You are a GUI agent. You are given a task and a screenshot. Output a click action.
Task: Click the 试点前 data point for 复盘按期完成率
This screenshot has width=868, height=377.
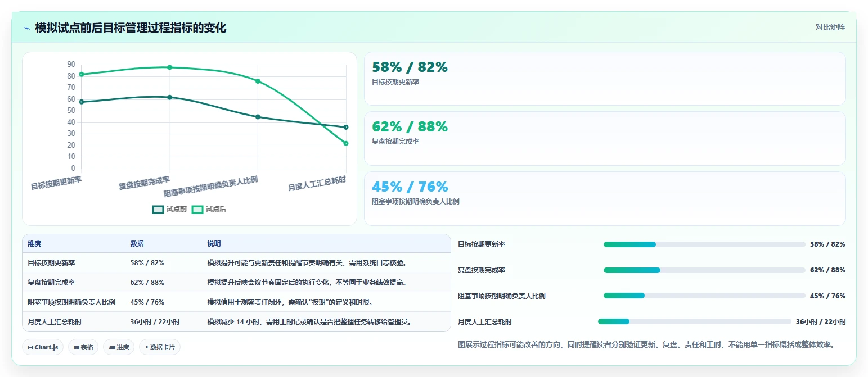[x=170, y=97]
